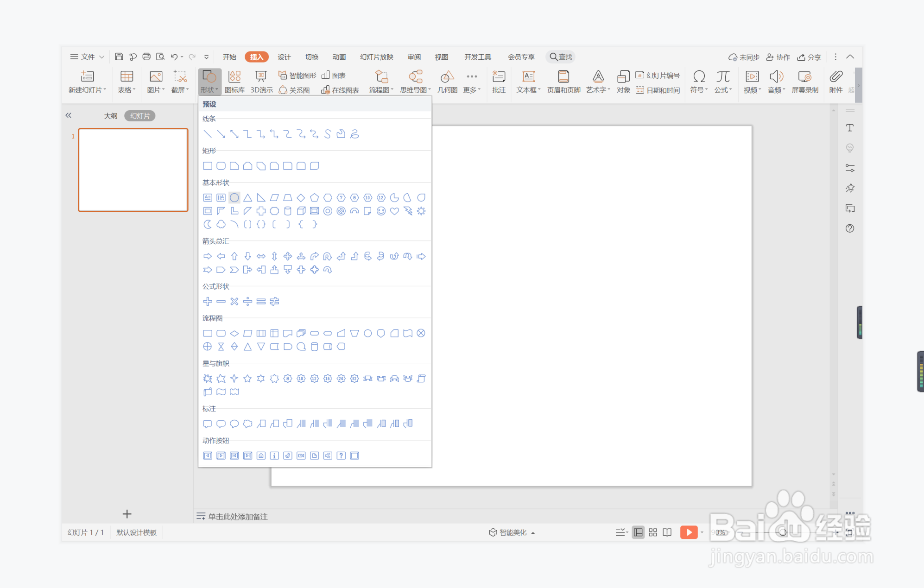Open the Animation (动画) tab

tap(339, 57)
